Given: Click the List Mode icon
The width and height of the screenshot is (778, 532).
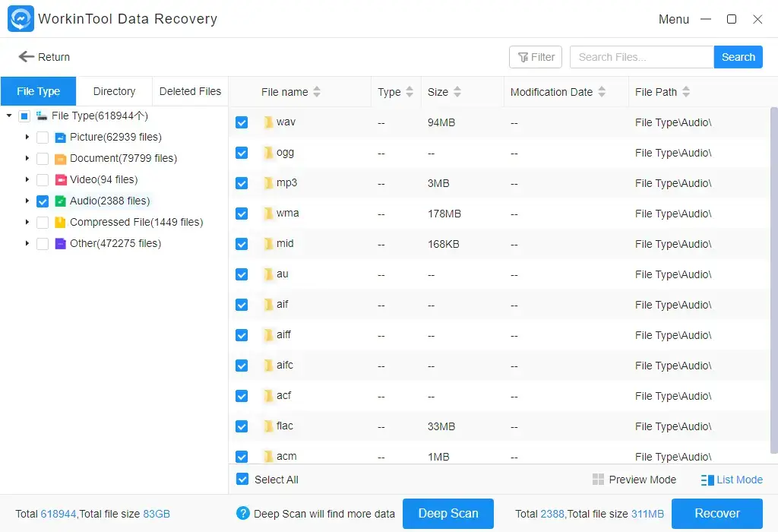Looking at the screenshot, I should 707,480.
